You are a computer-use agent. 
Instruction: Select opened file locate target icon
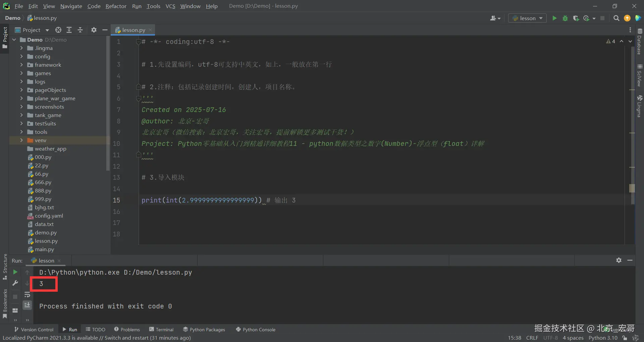[x=58, y=30]
